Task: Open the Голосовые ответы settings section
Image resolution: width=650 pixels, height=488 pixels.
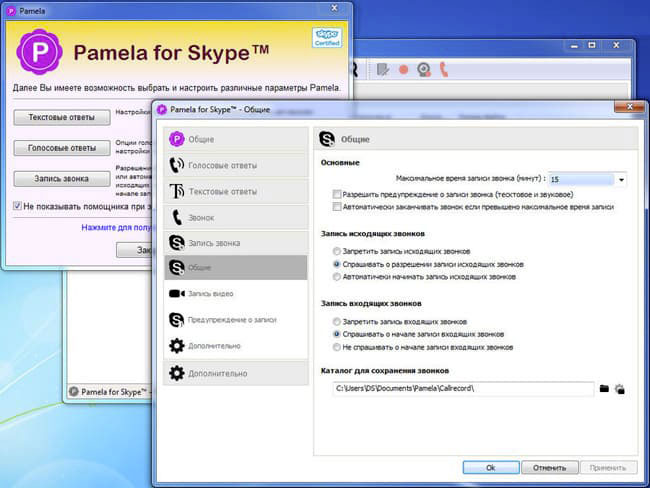Action: [x=236, y=165]
